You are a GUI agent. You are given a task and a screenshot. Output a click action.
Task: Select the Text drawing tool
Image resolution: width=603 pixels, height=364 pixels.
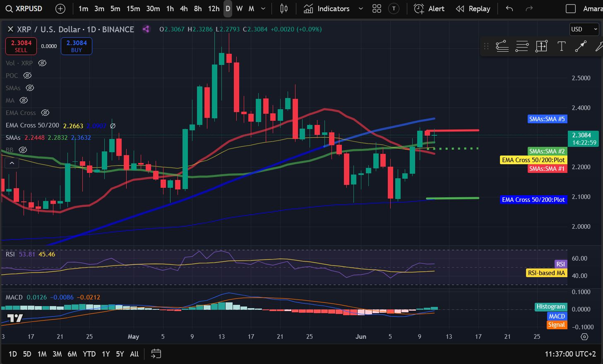pos(561,46)
